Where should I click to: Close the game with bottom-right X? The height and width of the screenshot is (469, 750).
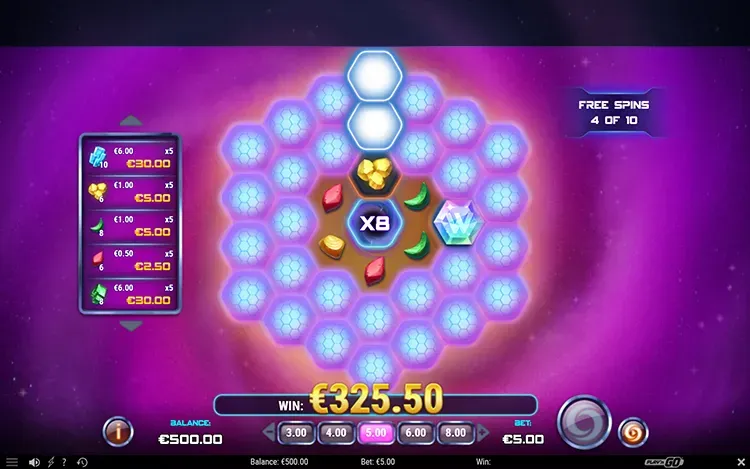pyautogui.click(x=741, y=462)
